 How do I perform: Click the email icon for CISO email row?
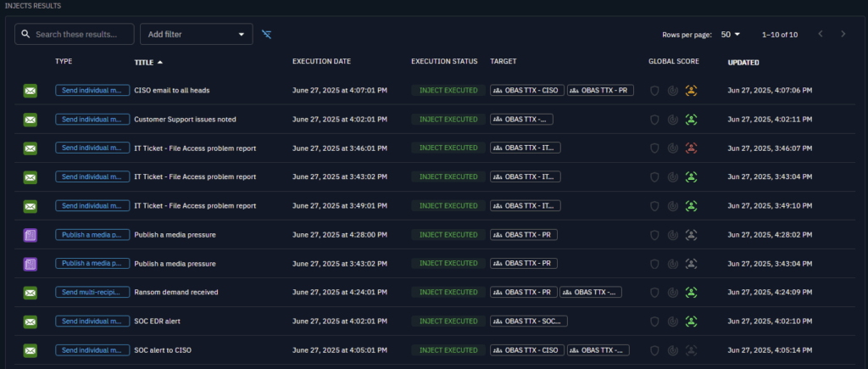click(x=31, y=91)
